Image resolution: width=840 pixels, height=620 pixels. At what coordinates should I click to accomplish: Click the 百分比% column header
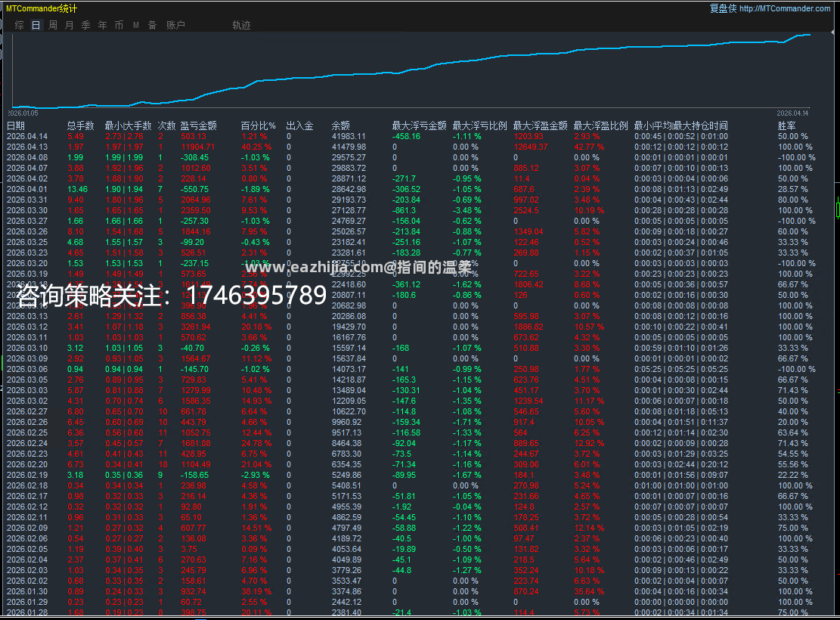tap(259, 126)
